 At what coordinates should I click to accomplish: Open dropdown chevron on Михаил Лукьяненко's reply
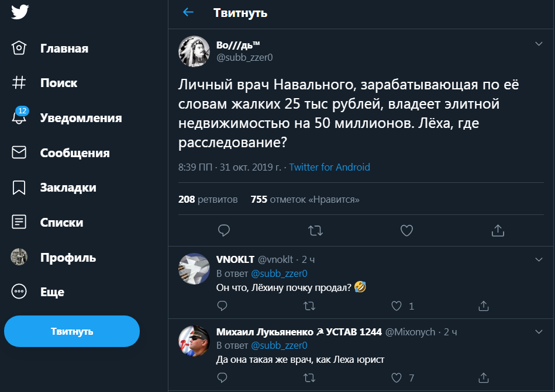point(539,331)
